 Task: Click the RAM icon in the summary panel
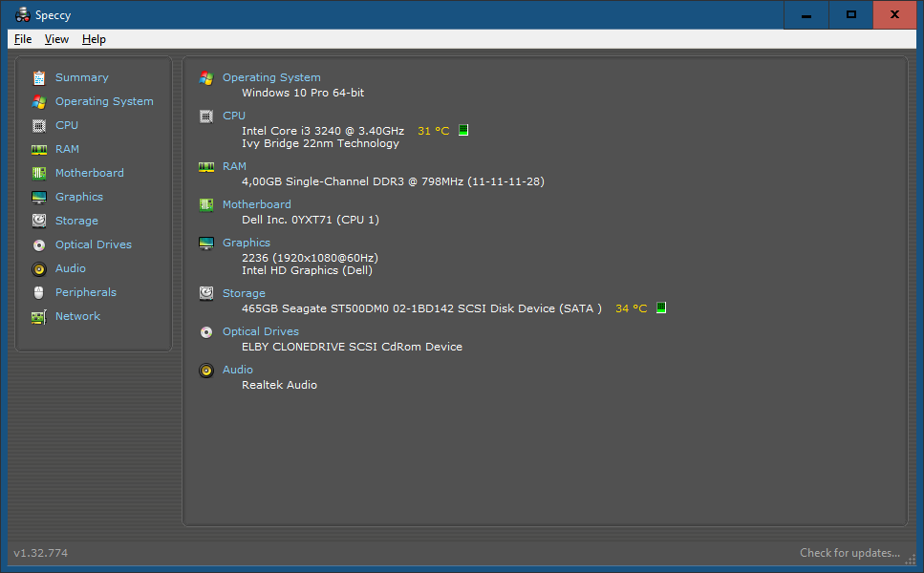coord(206,167)
